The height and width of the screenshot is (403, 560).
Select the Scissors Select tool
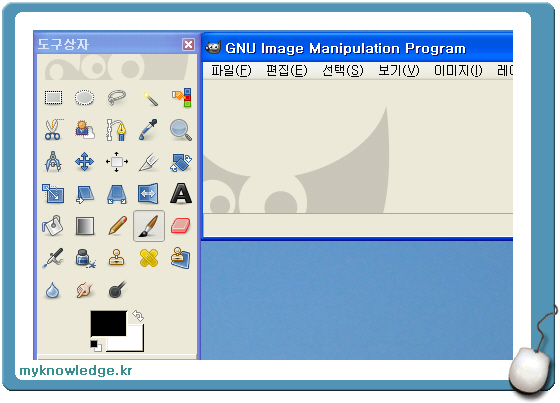click(x=53, y=130)
